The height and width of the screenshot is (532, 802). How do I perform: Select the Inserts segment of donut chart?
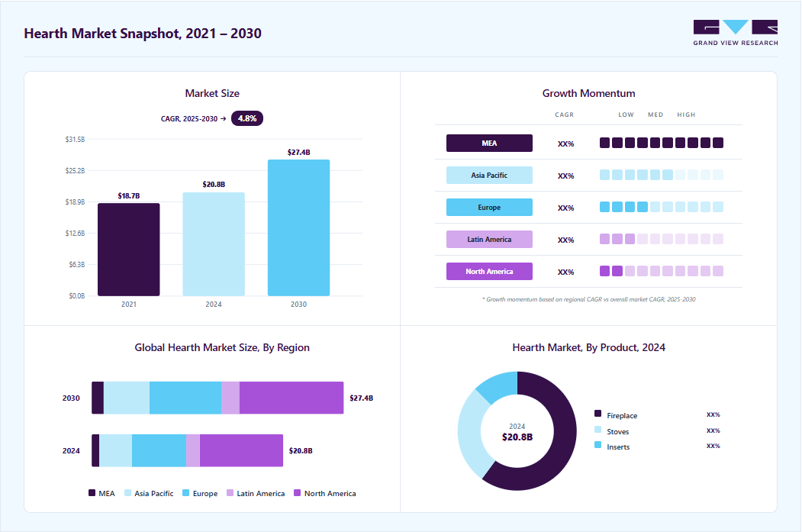click(500, 386)
